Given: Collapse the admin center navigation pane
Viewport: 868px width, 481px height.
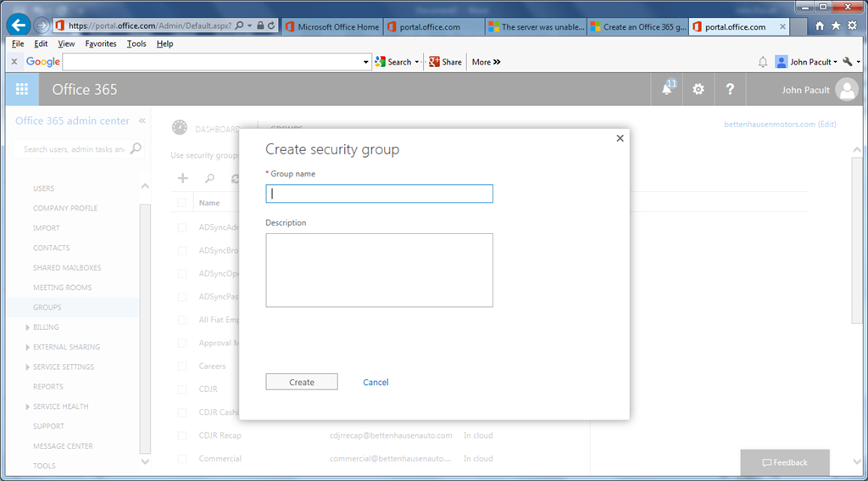Looking at the screenshot, I should click(x=142, y=120).
